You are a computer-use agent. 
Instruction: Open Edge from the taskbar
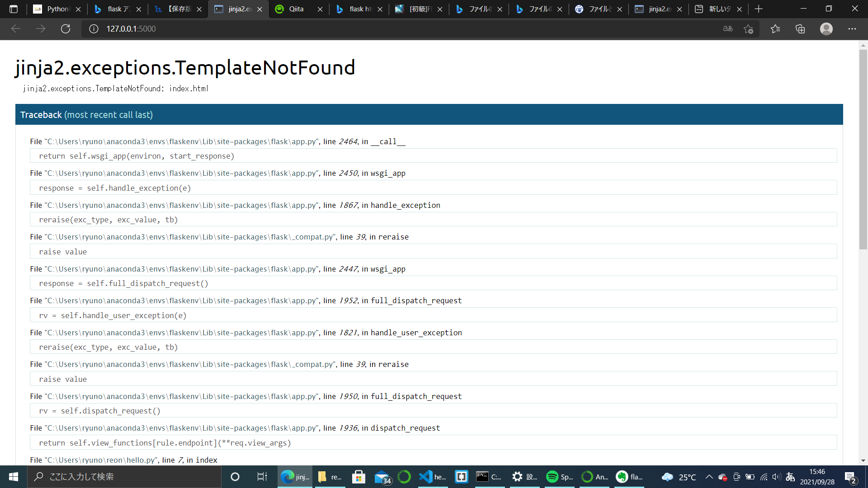tap(295, 477)
